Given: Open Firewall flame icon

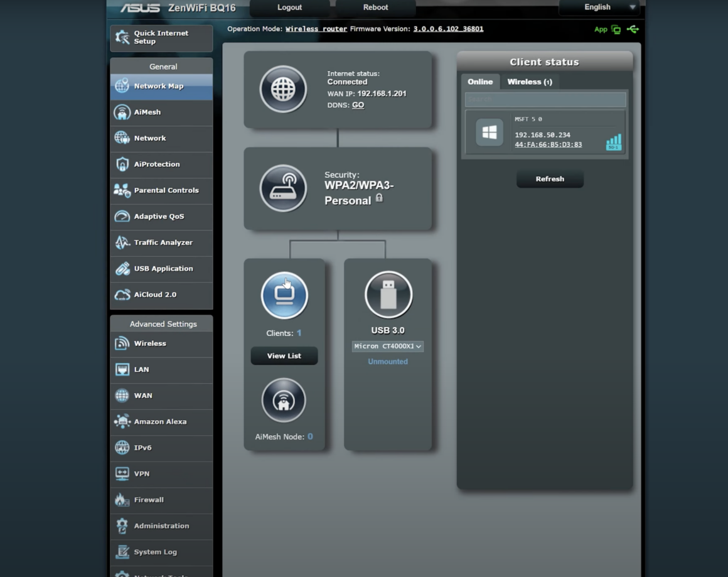Looking at the screenshot, I should (x=122, y=499).
